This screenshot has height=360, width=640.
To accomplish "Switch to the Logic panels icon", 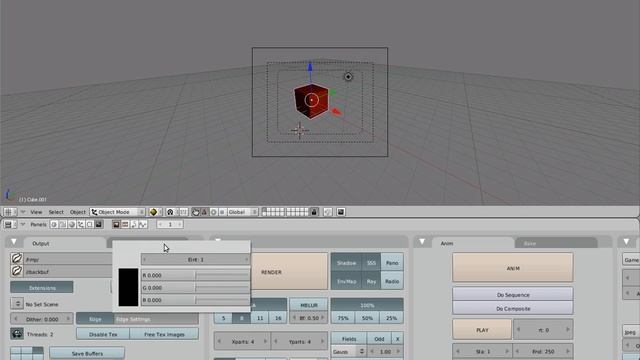I will [53, 224].
